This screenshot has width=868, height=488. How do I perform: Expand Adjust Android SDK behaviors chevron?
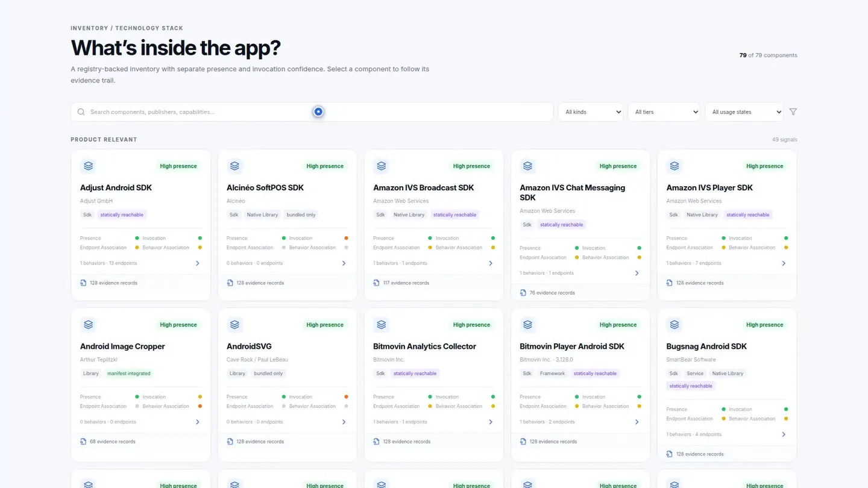tap(197, 263)
